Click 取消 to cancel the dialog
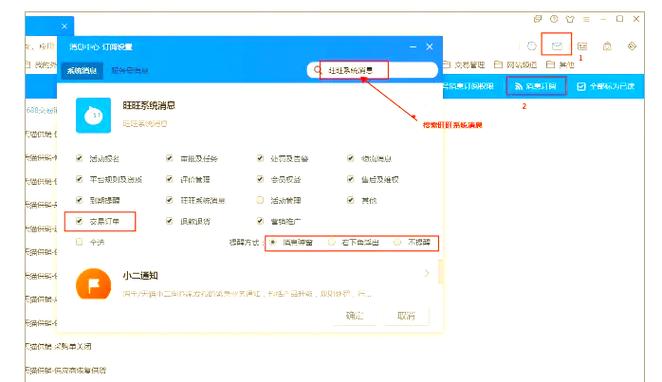This screenshot has height=382, width=662. pos(406,316)
